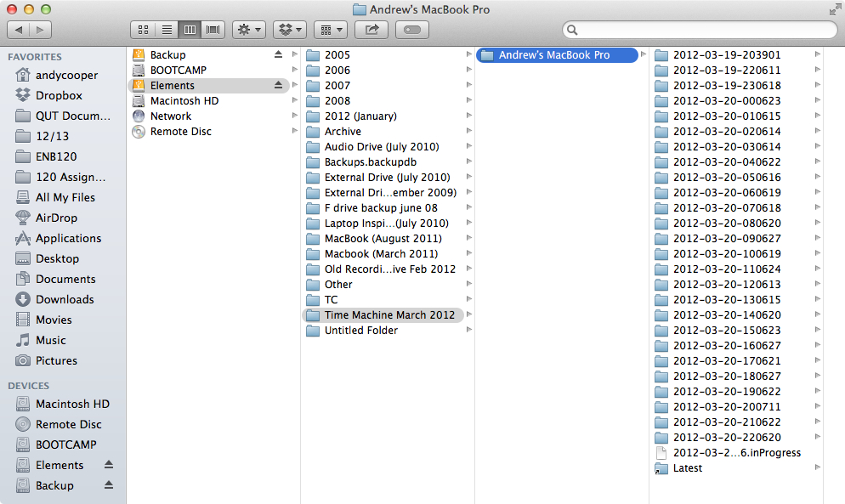The width and height of the screenshot is (845, 504).
Task: Enter full screen mode using the arrows icon
Action: click(x=834, y=9)
